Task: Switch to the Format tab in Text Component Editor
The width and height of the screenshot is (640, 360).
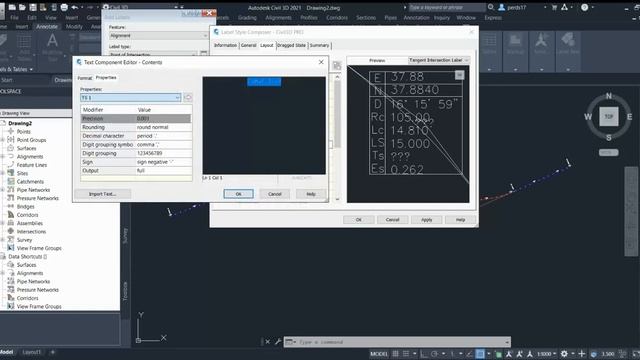Action: 84,78
